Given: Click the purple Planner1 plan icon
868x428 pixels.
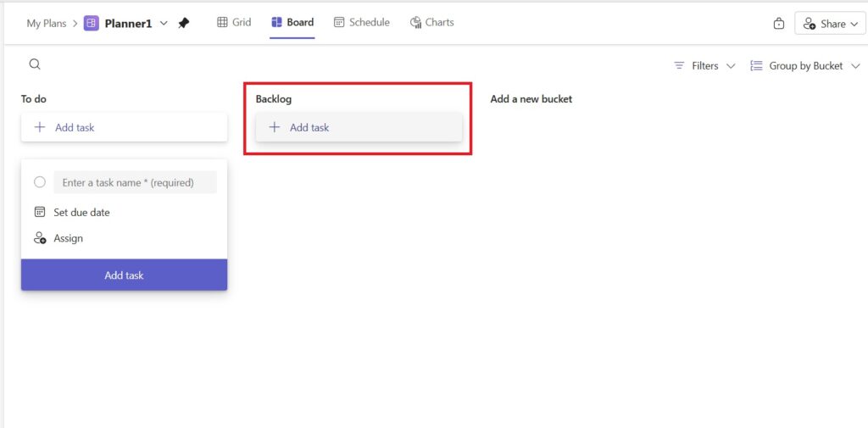Looking at the screenshot, I should [x=92, y=23].
